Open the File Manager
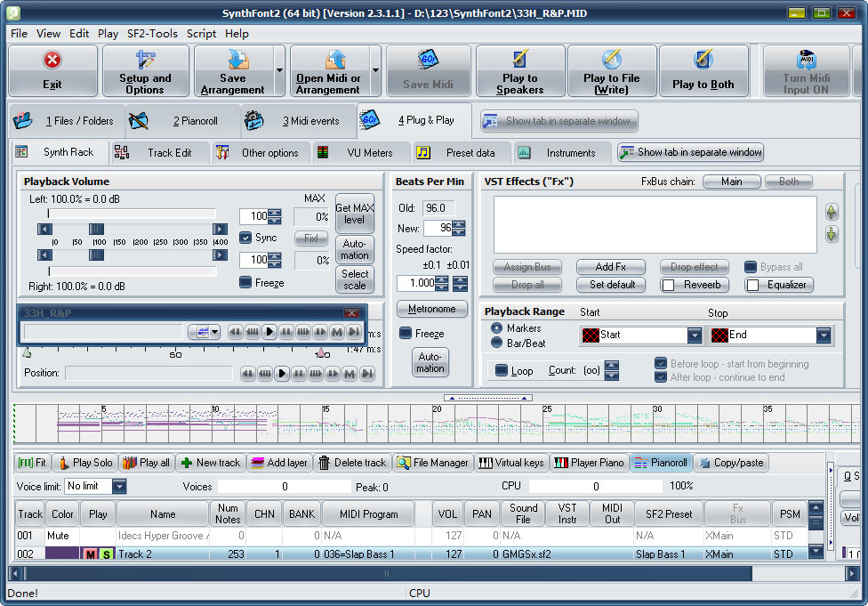The image size is (868, 606). coord(432,463)
